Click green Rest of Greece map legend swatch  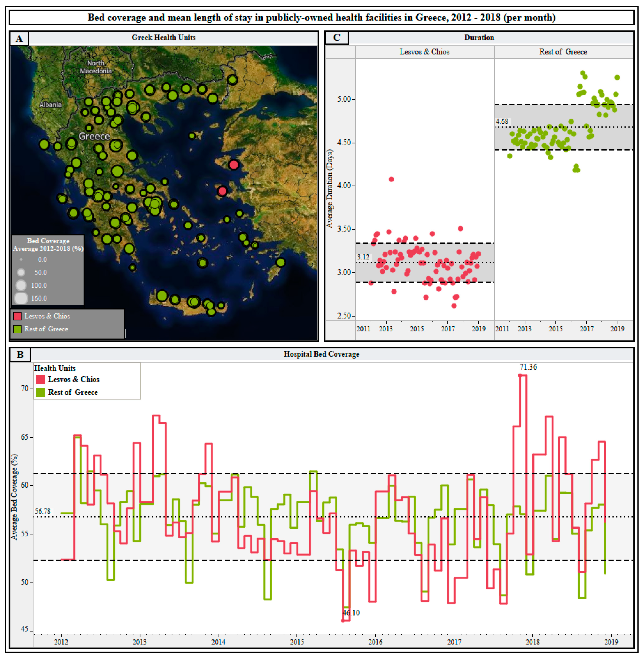click(x=17, y=329)
